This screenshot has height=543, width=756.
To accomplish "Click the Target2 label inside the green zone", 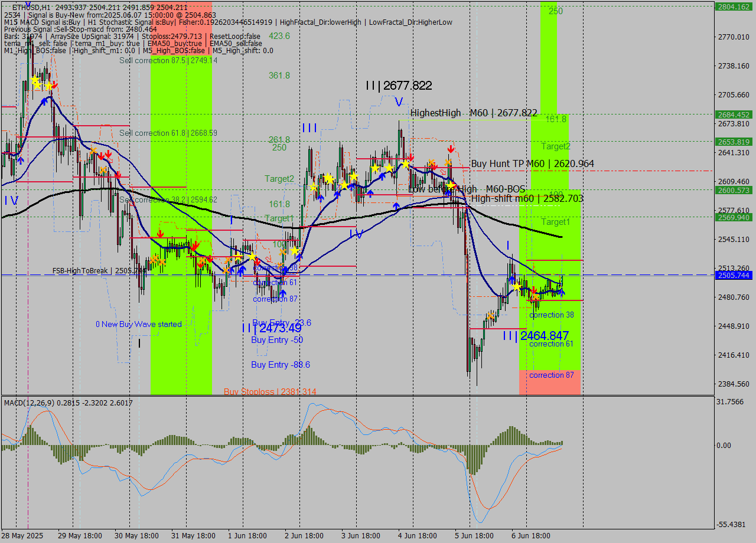I will tap(555, 146).
